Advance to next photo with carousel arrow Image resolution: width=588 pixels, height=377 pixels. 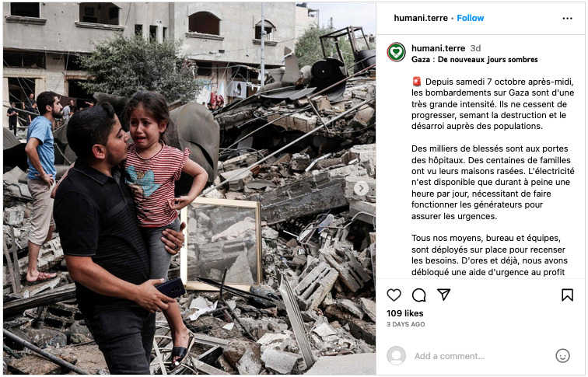[361, 188]
